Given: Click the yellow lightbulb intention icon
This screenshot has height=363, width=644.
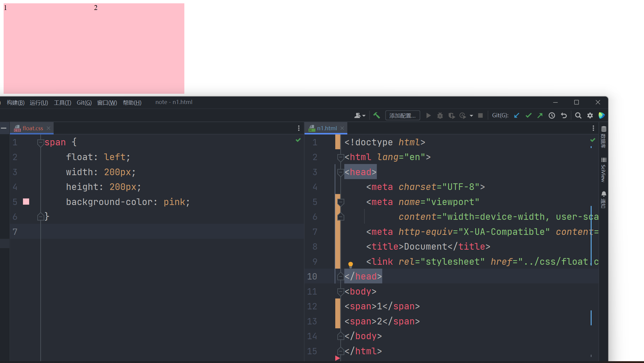Looking at the screenshot, I should [351, 265].
